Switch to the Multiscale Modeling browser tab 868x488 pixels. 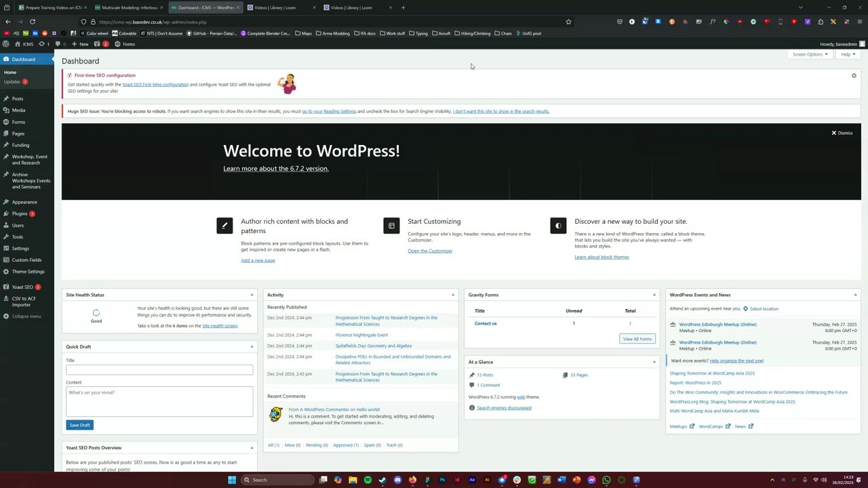[129, 7]
